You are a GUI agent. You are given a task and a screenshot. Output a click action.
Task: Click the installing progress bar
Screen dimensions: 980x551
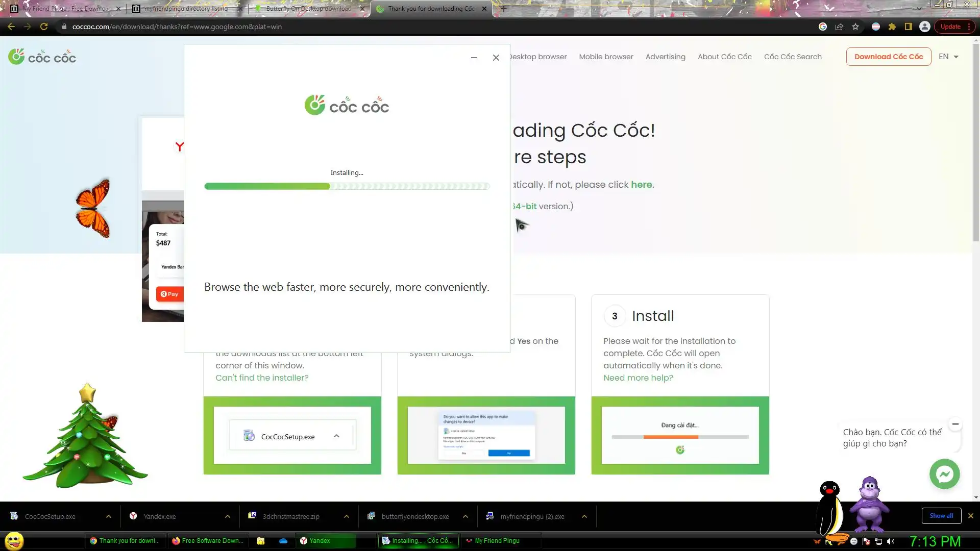(x=347, y=186)
